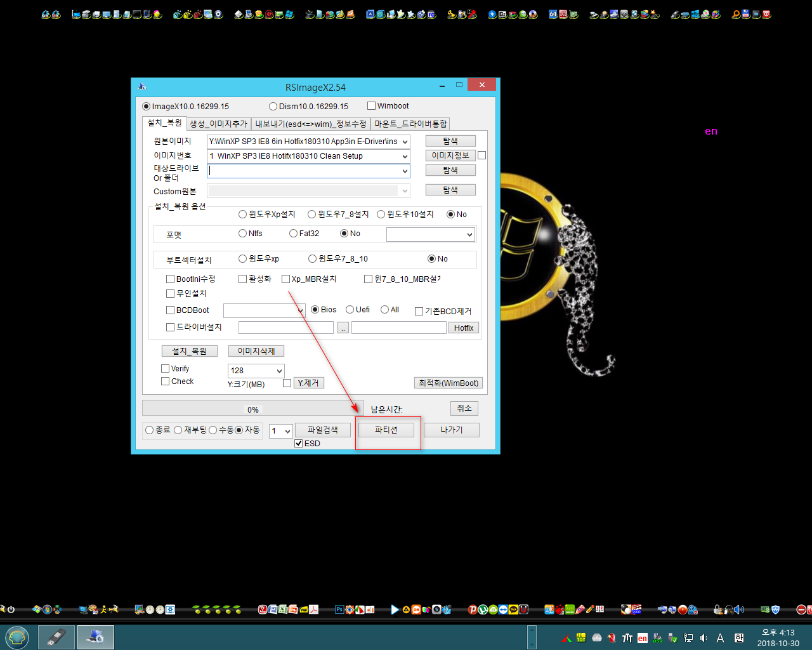Check the Verify checkbox

pyautogui.click(x=165, y=369)
